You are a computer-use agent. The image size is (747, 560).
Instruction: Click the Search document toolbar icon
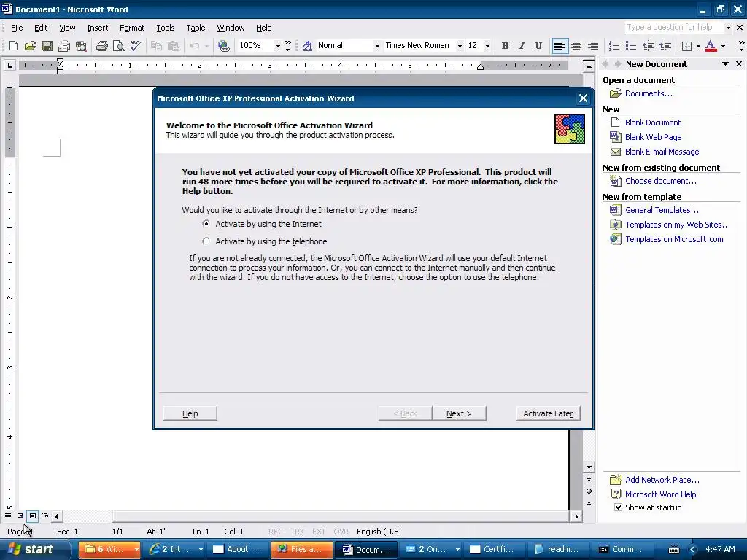pyautogui.click(x=82, y=46)
